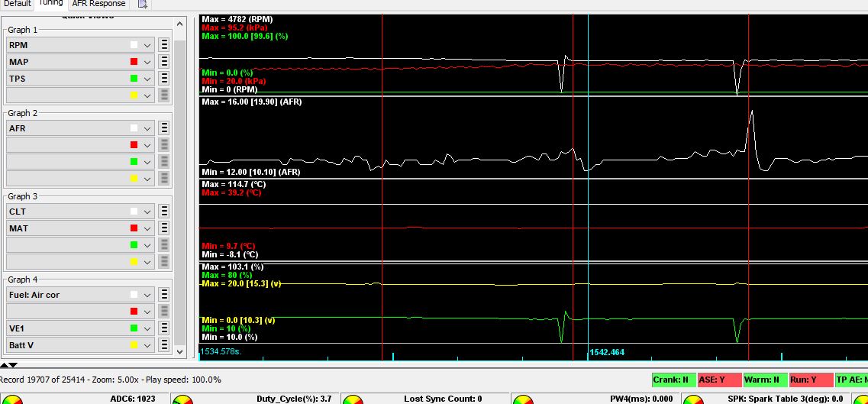Viewport: 868px width, 404px height.
Task: Open the AFR field dropdown arrow
Action: (x=147, y=128)
